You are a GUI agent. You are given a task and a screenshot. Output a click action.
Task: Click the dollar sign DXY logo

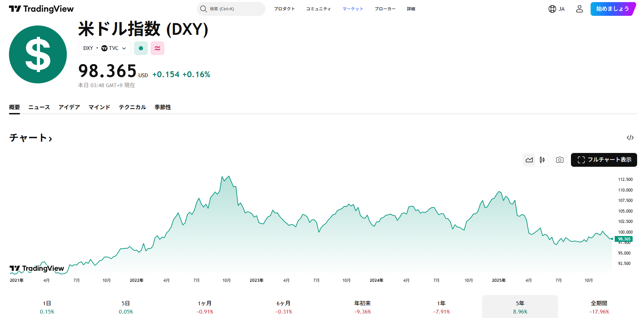pos(38,54)
